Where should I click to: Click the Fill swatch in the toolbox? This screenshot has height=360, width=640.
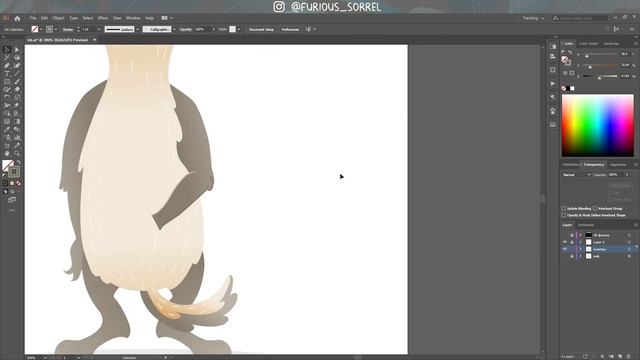pyautogui.click(x=7, y=165)
